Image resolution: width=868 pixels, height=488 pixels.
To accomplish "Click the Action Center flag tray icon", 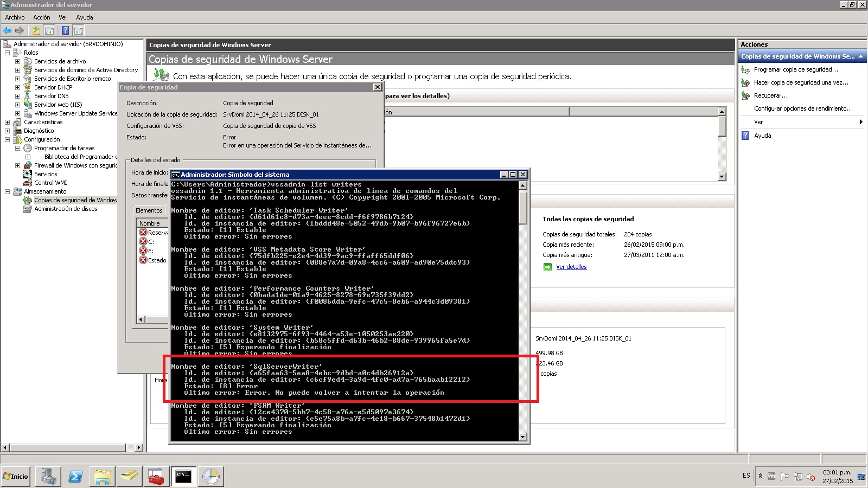I will pyautogui.click(x=784, y=477).
